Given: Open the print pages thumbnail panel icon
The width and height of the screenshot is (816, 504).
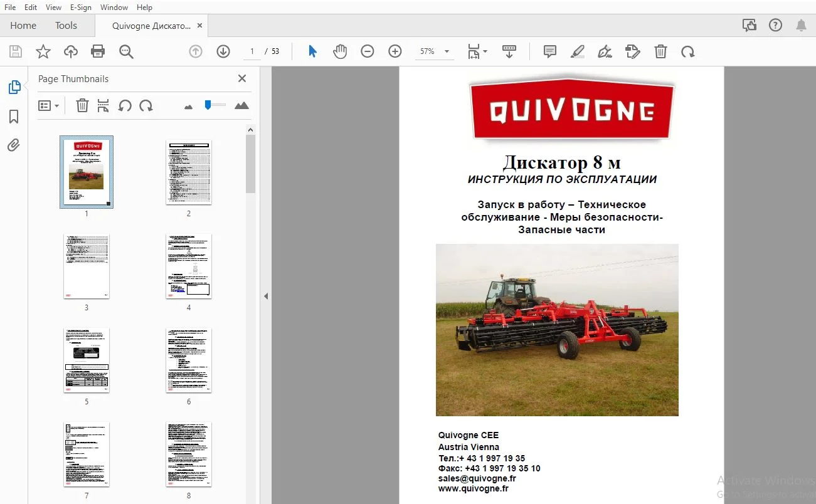Looking at the screenshot, I should [103, 105].
